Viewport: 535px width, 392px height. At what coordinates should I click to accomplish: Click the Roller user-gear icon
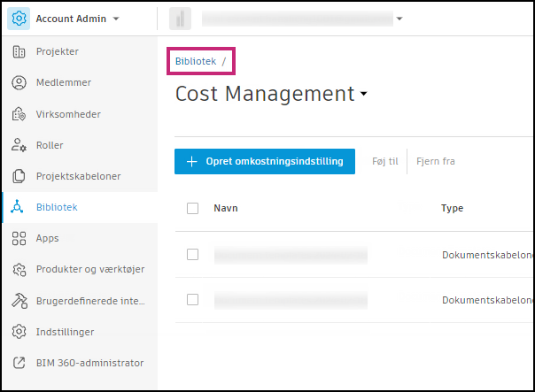[19, 145]
